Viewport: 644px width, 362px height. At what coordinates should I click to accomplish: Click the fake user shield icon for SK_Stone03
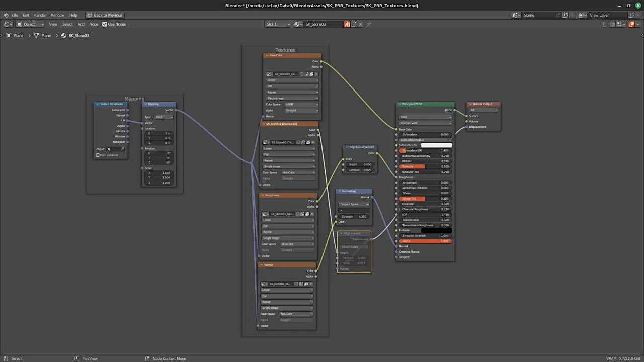[x=347, y=24]
